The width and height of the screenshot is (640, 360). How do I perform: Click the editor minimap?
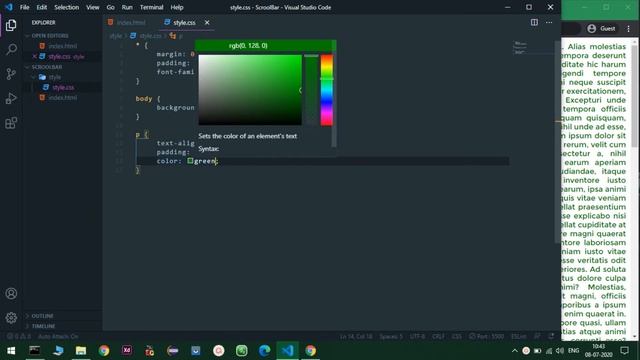click(533, 48)
